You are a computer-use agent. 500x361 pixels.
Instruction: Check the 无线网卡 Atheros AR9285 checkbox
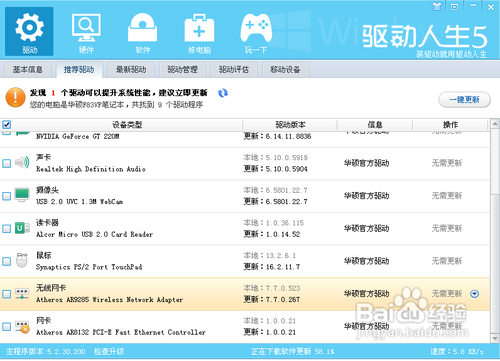pos(6,294)
